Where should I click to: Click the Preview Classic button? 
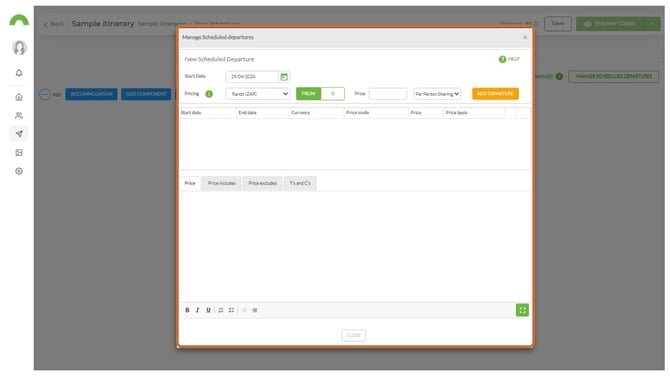(x=610, y=24)
